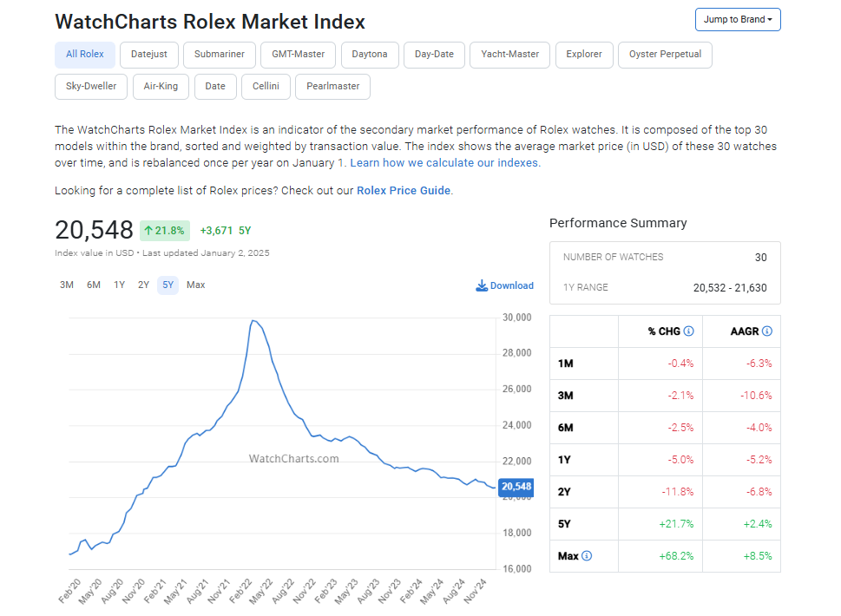Click Learn how we calculate our indexes

point(443,163)
